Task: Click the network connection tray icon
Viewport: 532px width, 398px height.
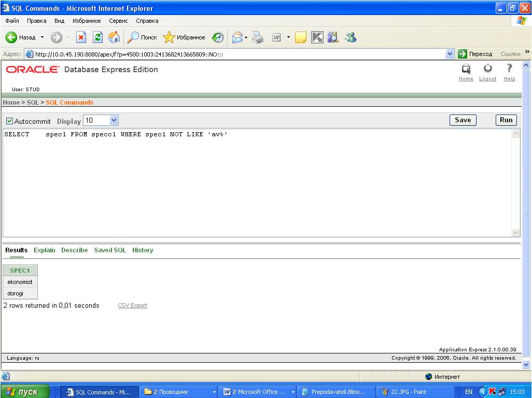Action: coord(501,392)
